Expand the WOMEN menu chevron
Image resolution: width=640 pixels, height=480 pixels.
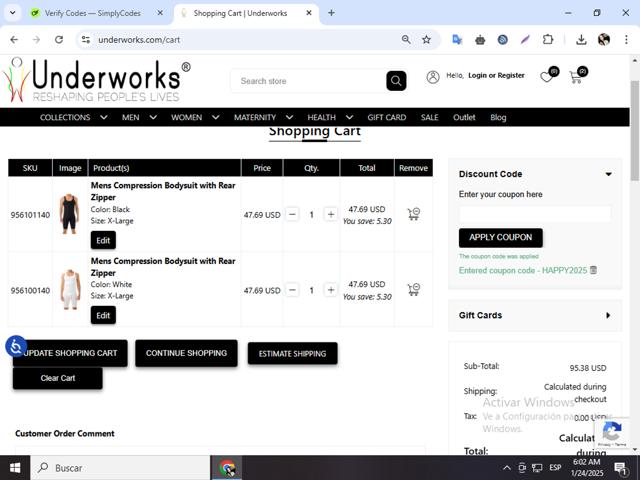pos(216,118)
